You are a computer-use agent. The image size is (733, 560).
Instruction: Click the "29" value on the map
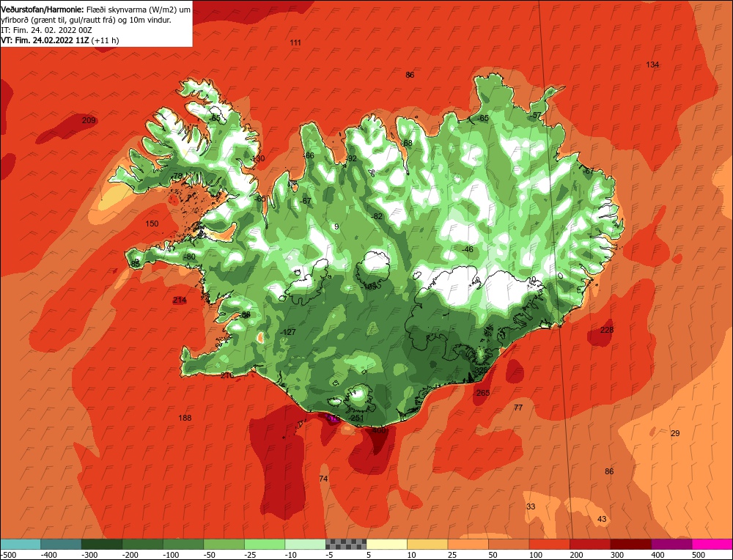point(675,433)
